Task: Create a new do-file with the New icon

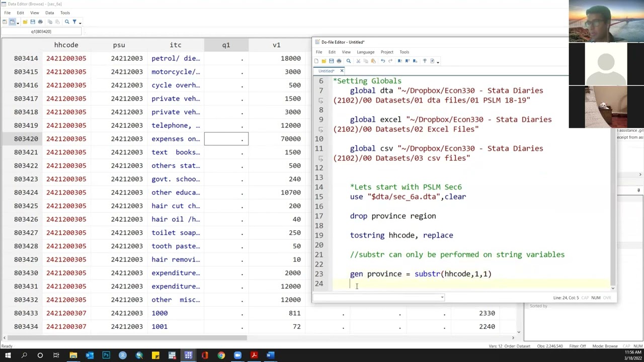Action: point(316,61)
